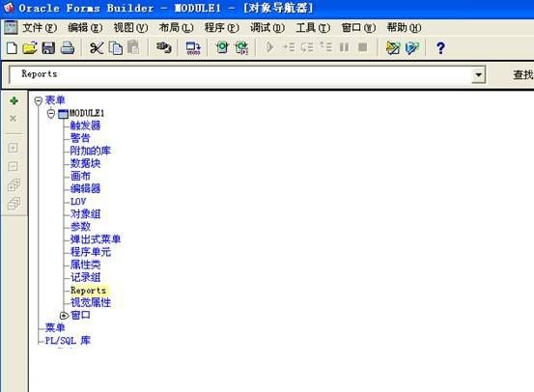The height and width of the screenshot is (392, 534).
Task: Click the Cut scissors icon
Action: 97,48
